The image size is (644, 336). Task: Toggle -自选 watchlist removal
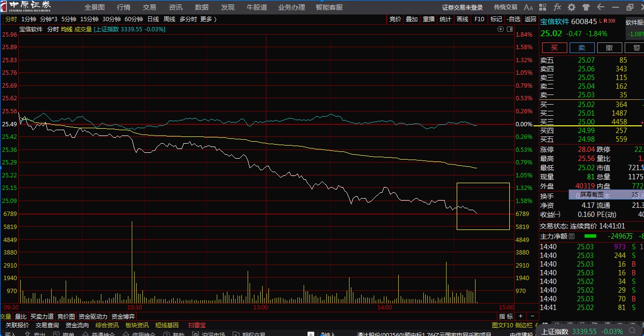pyautogui.click(x=514, y=19)
